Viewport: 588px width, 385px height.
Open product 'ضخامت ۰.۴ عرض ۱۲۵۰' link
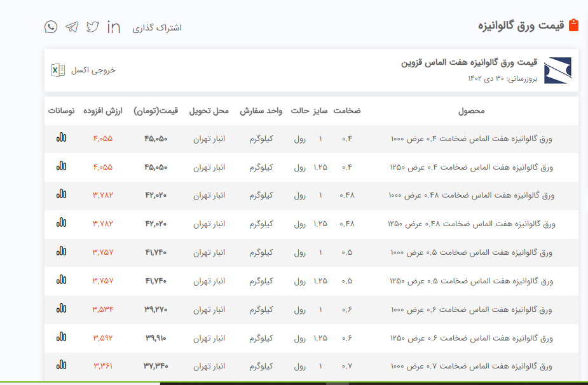click(471, 167)
